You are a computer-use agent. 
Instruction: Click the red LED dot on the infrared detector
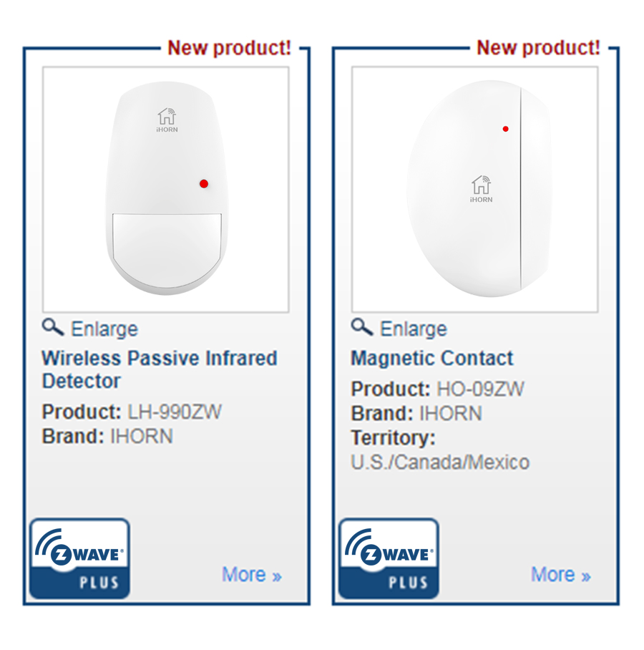pos(204,184)
